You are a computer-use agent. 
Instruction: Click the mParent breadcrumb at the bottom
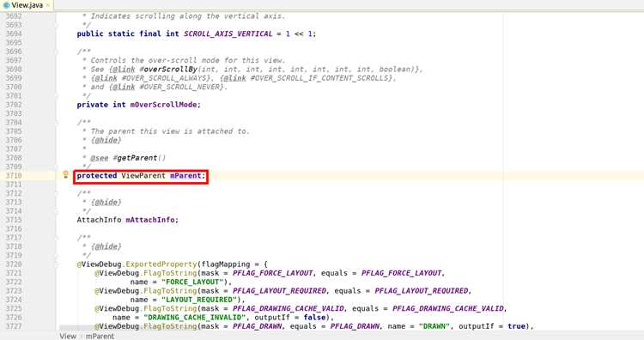pyautogui.click(x=100, y=336)
